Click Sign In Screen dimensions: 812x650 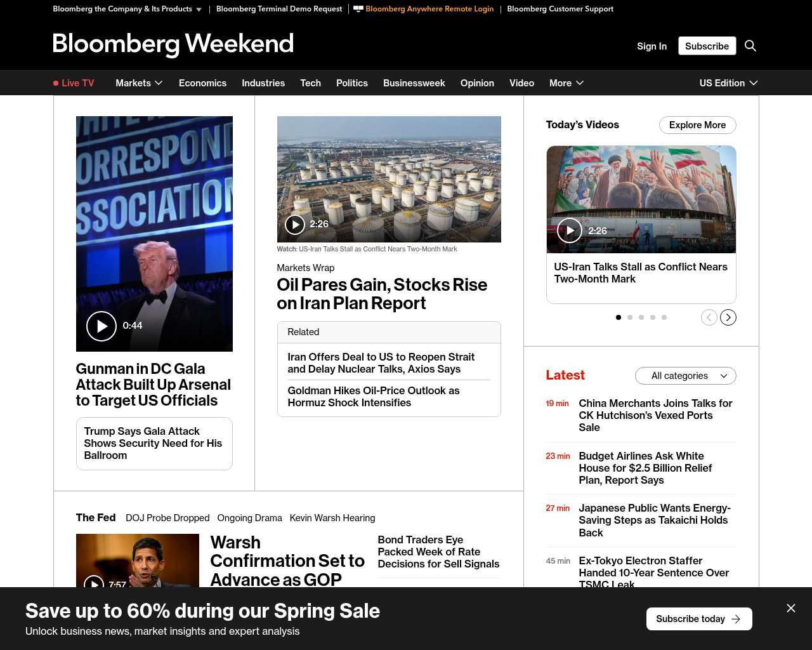(652, 46)
